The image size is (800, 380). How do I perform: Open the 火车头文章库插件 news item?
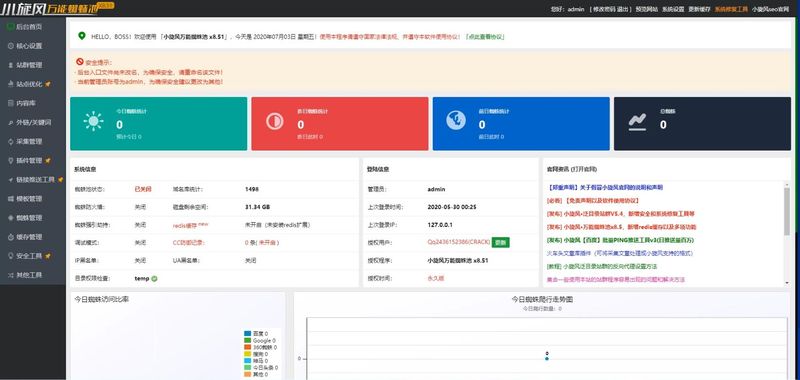[x=620, y=253]
